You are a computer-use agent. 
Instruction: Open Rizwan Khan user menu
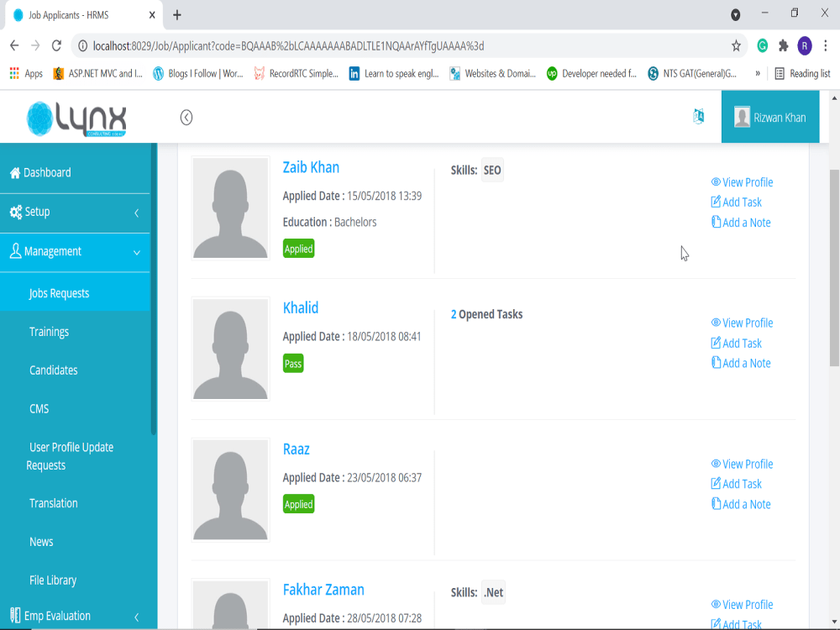pyautogui.click(x=769, y=117)
